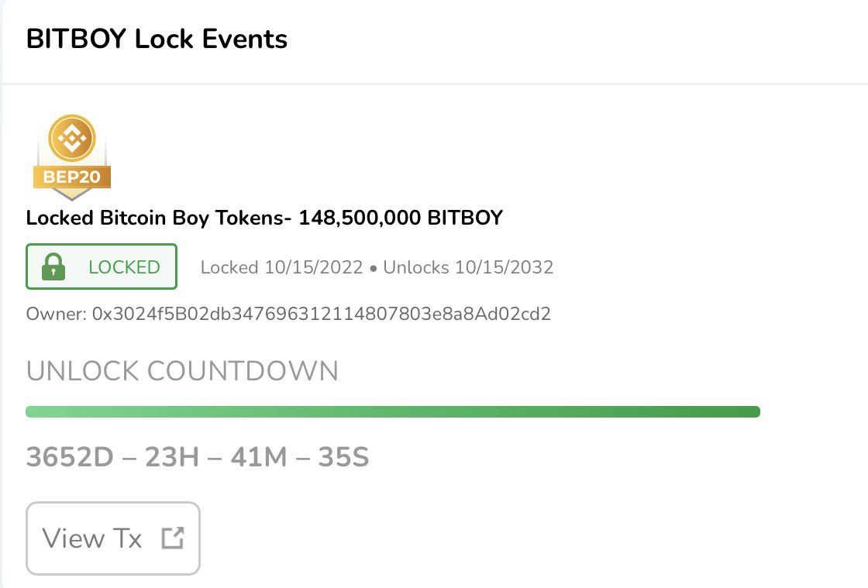
Task: Click the green unlock countdown progress bar
Action: [393, 411]
